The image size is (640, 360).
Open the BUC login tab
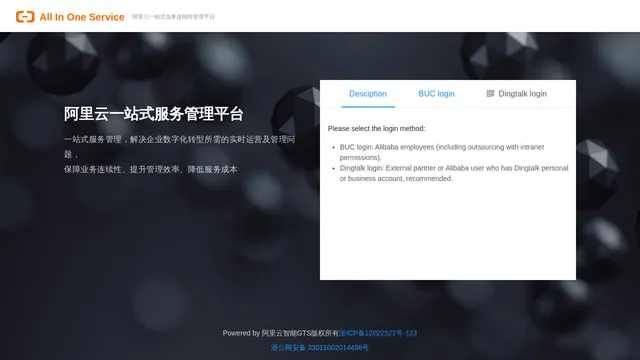(436, 94)
